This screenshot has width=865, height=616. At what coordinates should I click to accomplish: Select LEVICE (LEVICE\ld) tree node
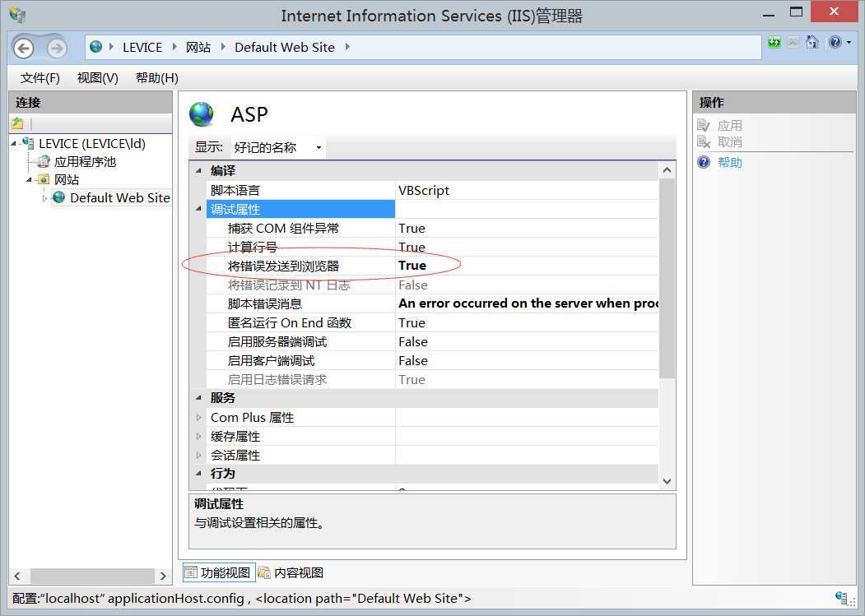pos(92,143)
